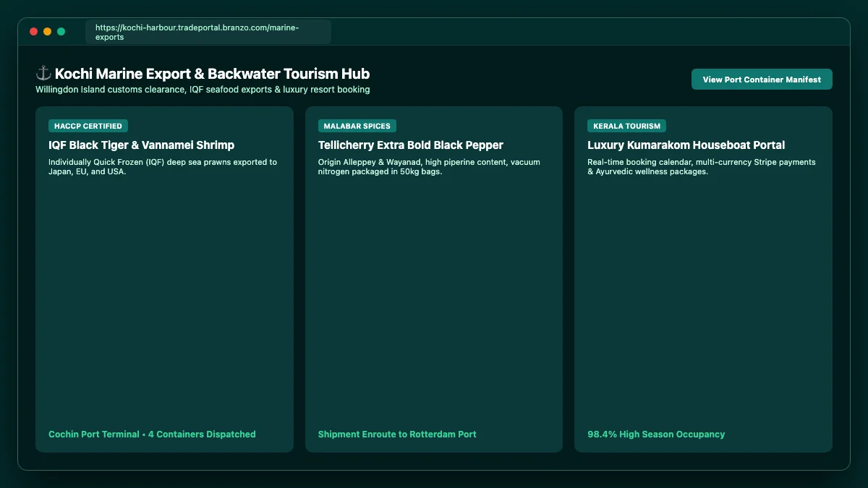Screen dimensions: 868x488
Task: Click the 98.4% High Season Occupancy status
Action: (656, 435)
